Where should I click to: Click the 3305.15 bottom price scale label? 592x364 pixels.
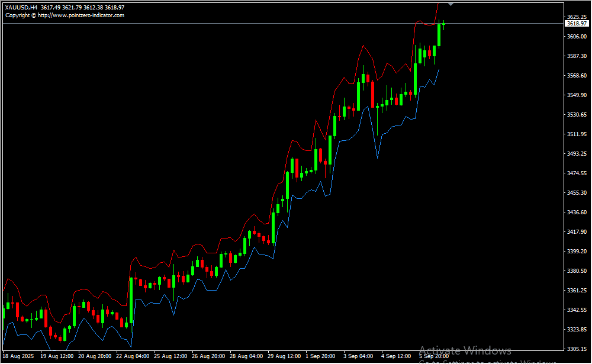point(576,349)
